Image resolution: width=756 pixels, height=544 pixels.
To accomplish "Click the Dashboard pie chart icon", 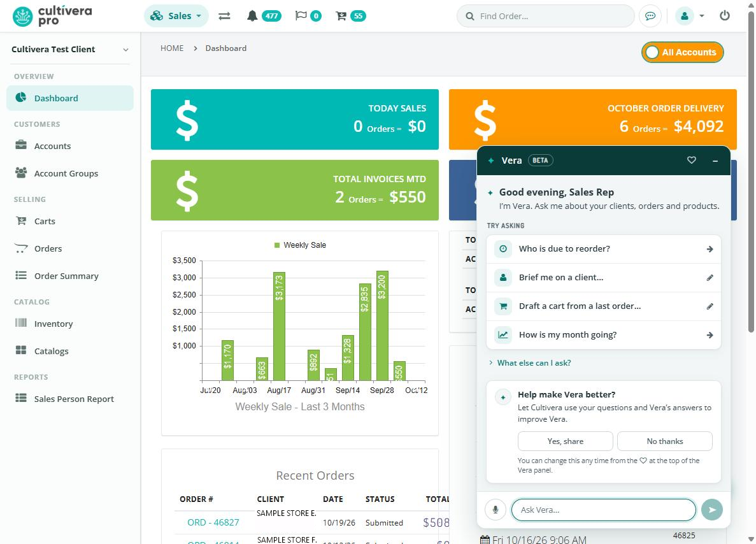I will [21, 97].
